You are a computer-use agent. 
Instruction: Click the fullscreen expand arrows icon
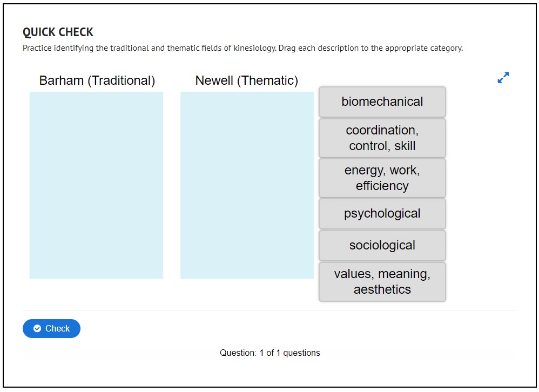tap(503, 78)
